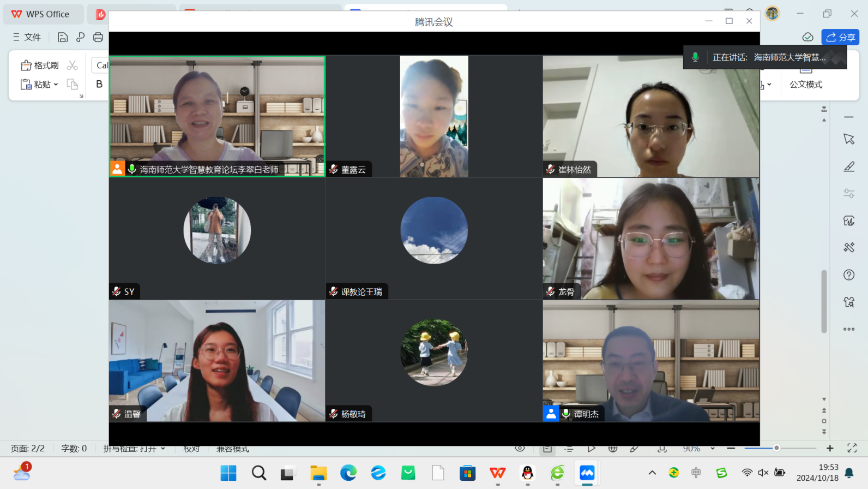
Task: Expand the zoom percentage dropdown
Action: pyautogui.click(x=713, y=449)
